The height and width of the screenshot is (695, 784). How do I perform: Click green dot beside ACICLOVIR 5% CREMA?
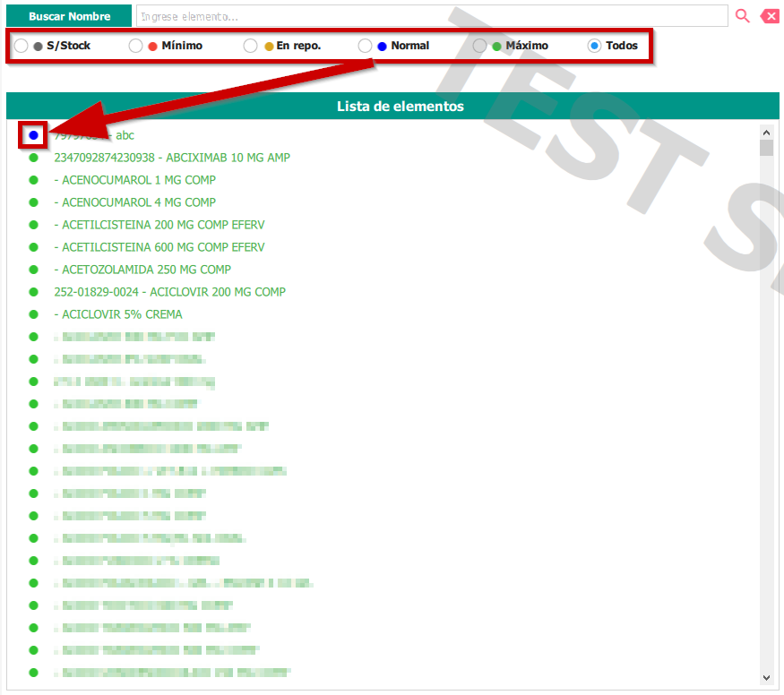click(x=33, y=314)
